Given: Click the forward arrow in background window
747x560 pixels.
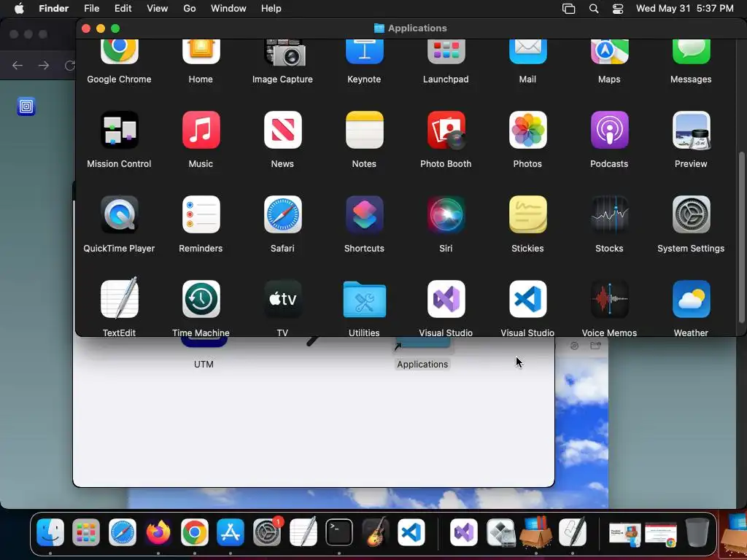Looking at the screenshot, I should tap(44, 65).
